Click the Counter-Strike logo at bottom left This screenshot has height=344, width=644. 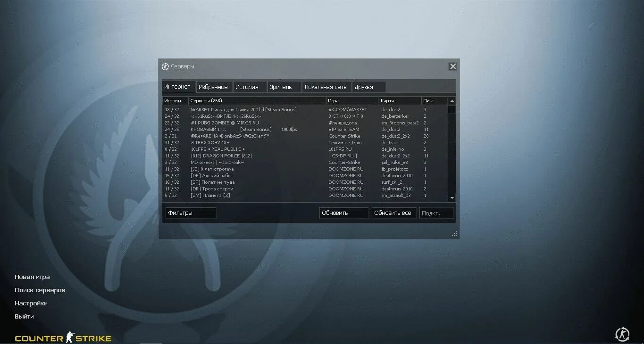click(x=63, y=337)
